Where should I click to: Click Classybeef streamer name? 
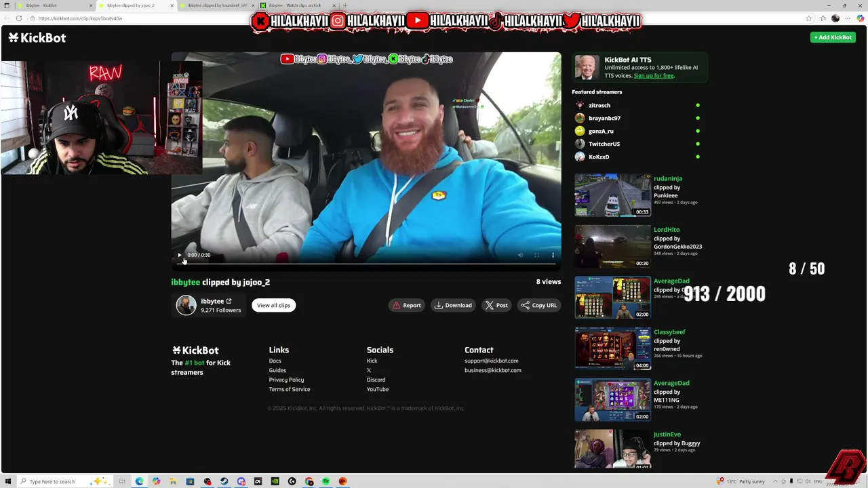point(669,331)
